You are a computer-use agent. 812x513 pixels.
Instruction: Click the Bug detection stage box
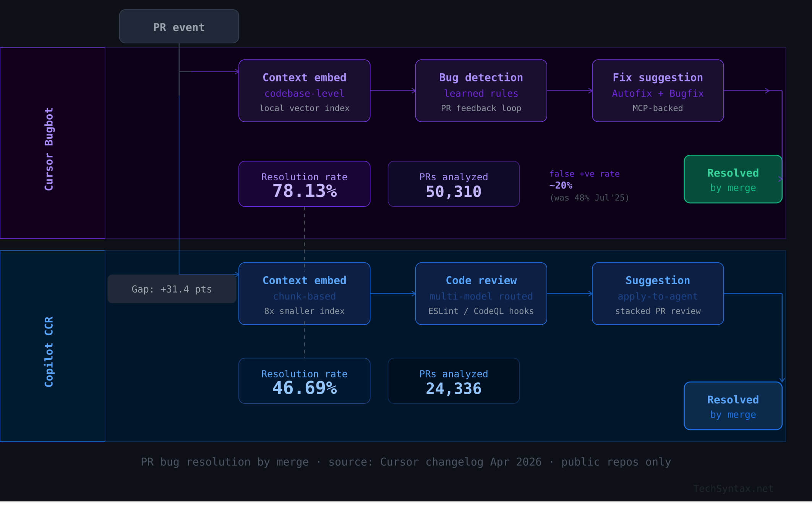(481, 91)
